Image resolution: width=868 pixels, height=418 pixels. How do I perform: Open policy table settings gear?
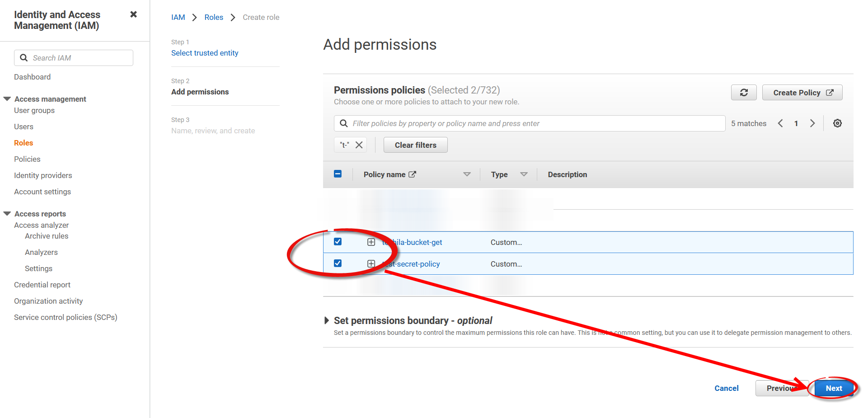(837, 123)
